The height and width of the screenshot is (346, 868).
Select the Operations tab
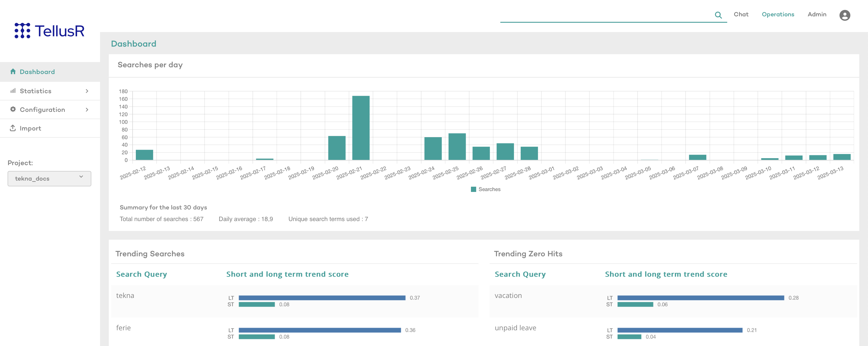[778, 15]
